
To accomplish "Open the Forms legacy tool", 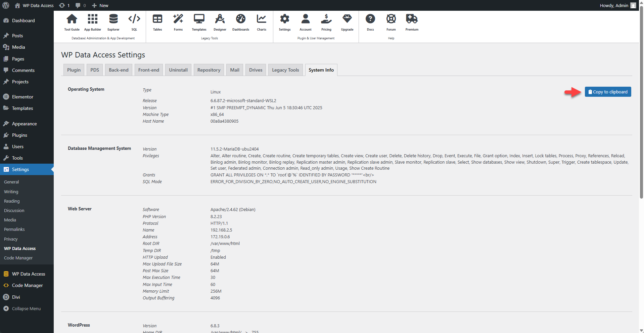I will [178, 22].
